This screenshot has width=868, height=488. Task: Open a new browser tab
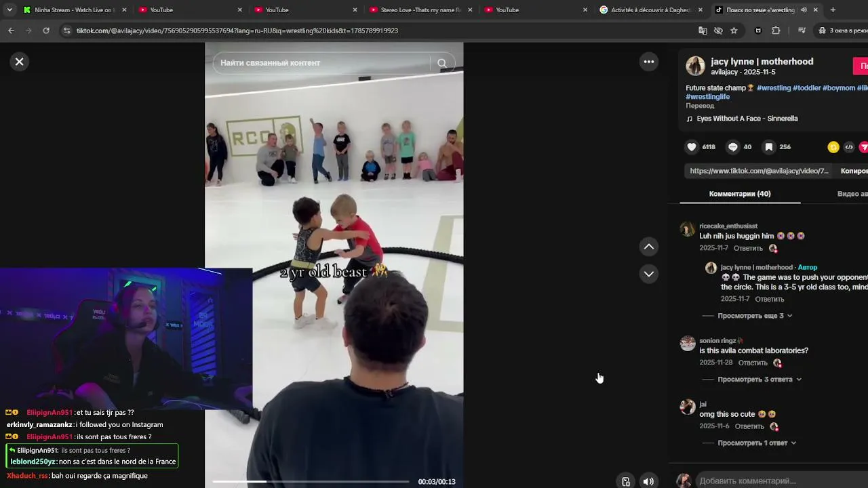click(833, 10)
